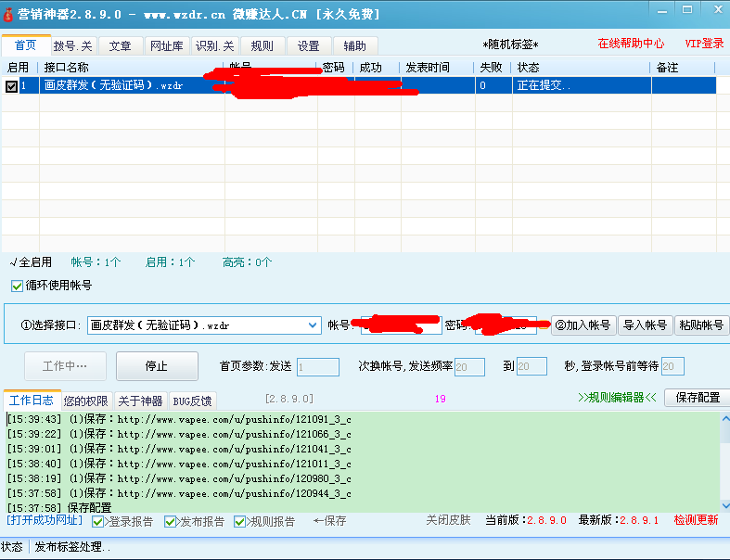The image size is (730, 560).
Task: Toggle 登录报告 checkbox
Action: [98, 522]
